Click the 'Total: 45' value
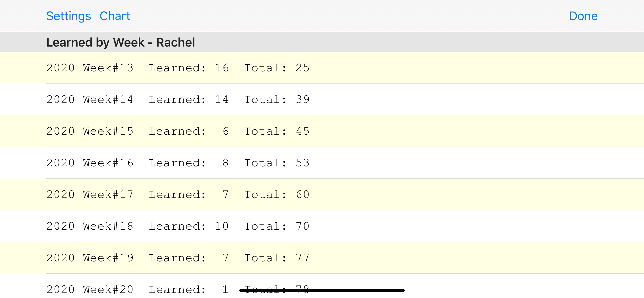This screenshot has height=298, width=644. (x=277, y=131)
